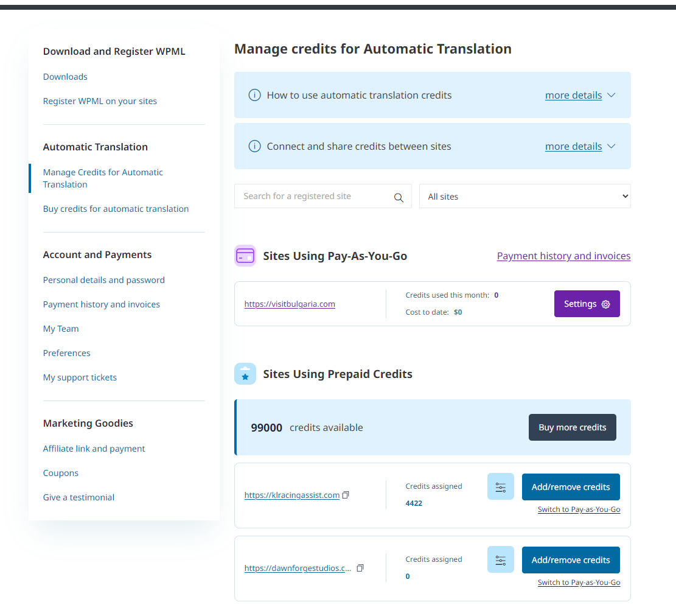
Task: Click the Pay-As-You-Go credit card icon
Action: pyautogui.click(x=245, y=256)
